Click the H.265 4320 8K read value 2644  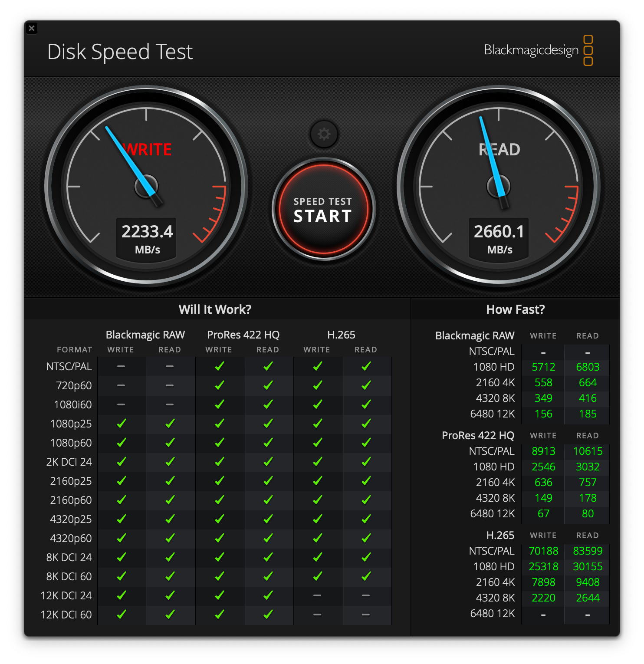(588, 598)
